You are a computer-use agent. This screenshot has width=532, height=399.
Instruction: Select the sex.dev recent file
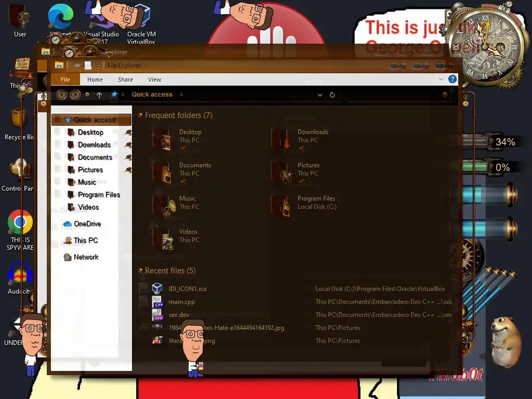tap(179, 314)
